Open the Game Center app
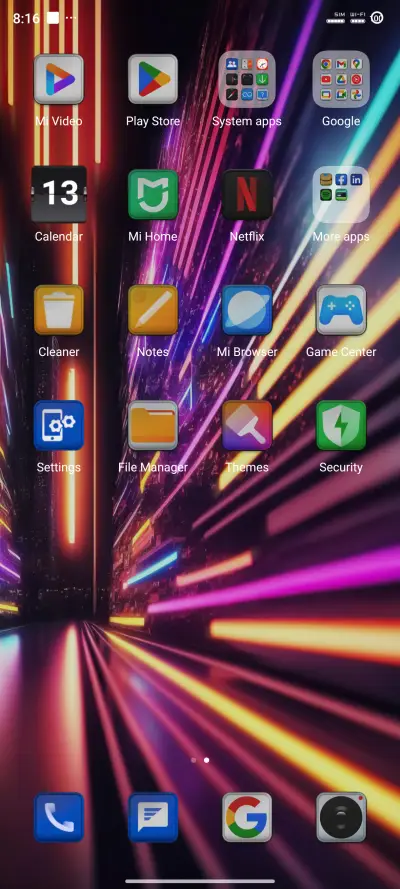 pos(341,310)
